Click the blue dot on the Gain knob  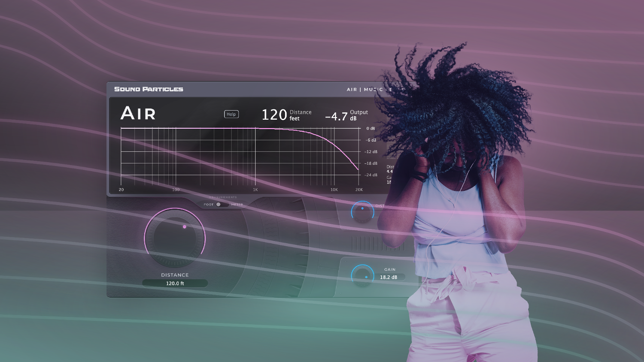click(x=366, y=277)
